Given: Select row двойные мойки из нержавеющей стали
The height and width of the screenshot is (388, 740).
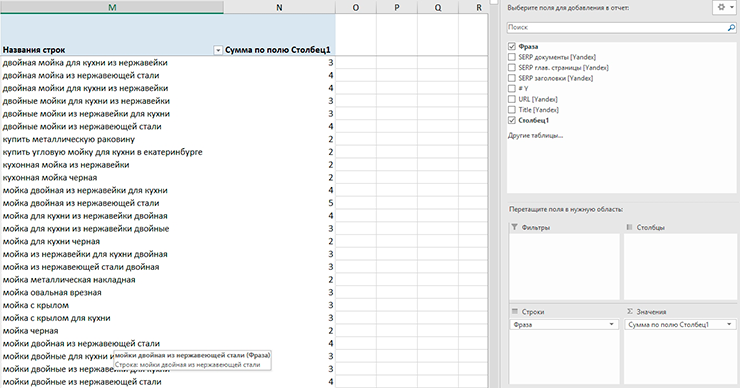Looking at the screenshot, I should click(82, 127).
